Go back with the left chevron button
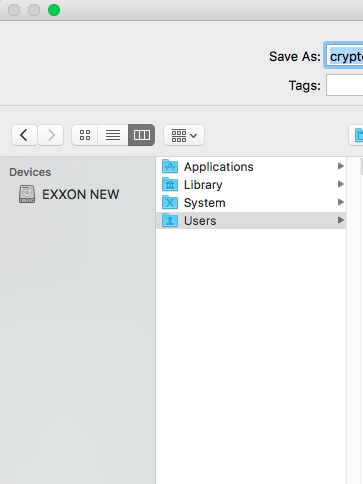 click(x=24, y=135)
